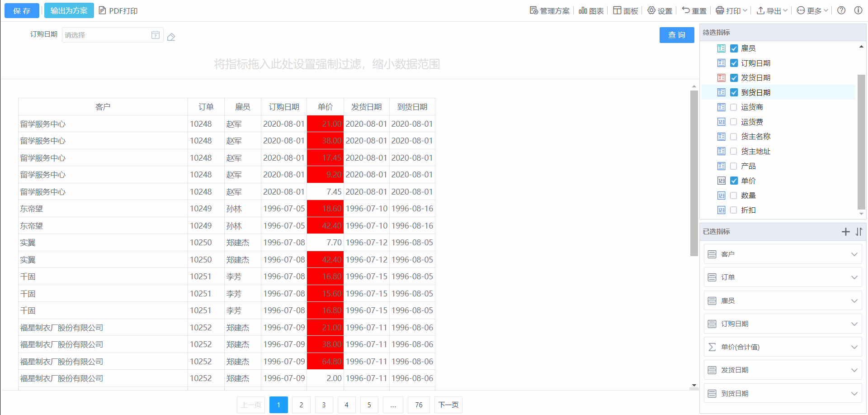Viewport: 868px width, 415px height.
Task: Enable the 折扣 checkbox
Action: tap(734, 210)
